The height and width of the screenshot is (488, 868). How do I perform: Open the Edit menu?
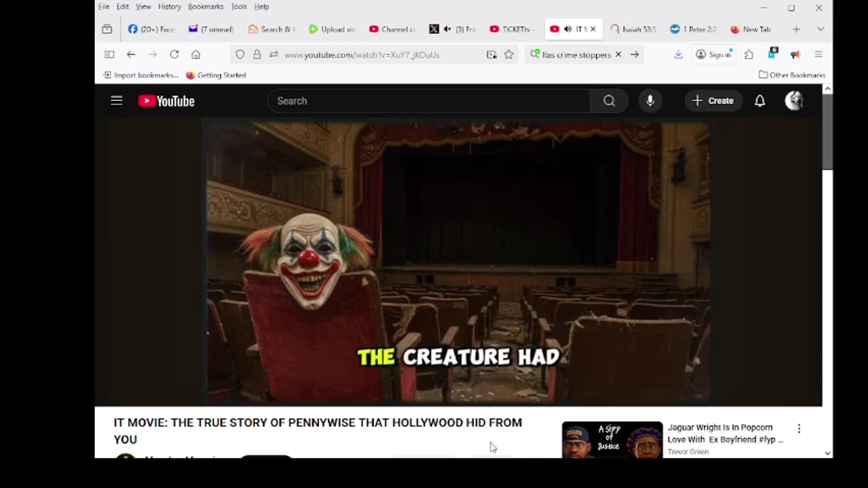pos(123,7)
